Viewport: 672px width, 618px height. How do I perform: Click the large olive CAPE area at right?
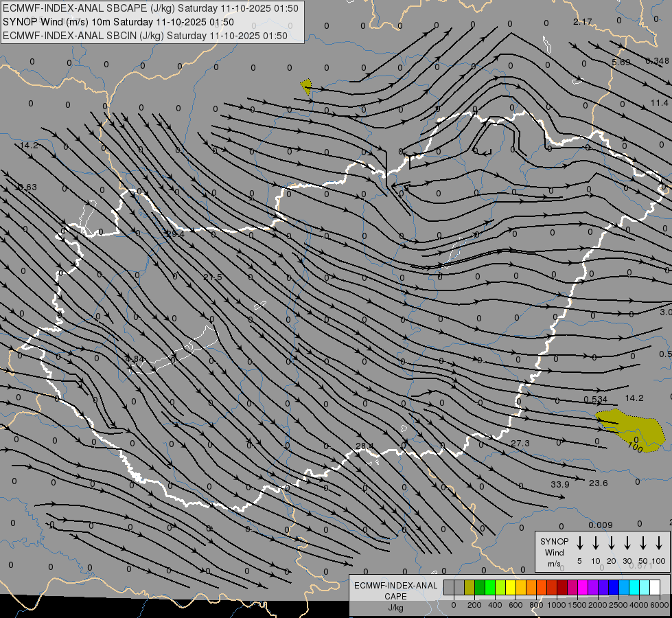click(630, 430)
